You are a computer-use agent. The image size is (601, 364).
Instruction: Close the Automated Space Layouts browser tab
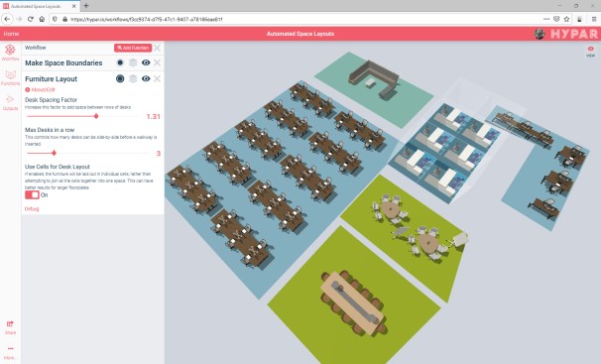pos(74,6)
